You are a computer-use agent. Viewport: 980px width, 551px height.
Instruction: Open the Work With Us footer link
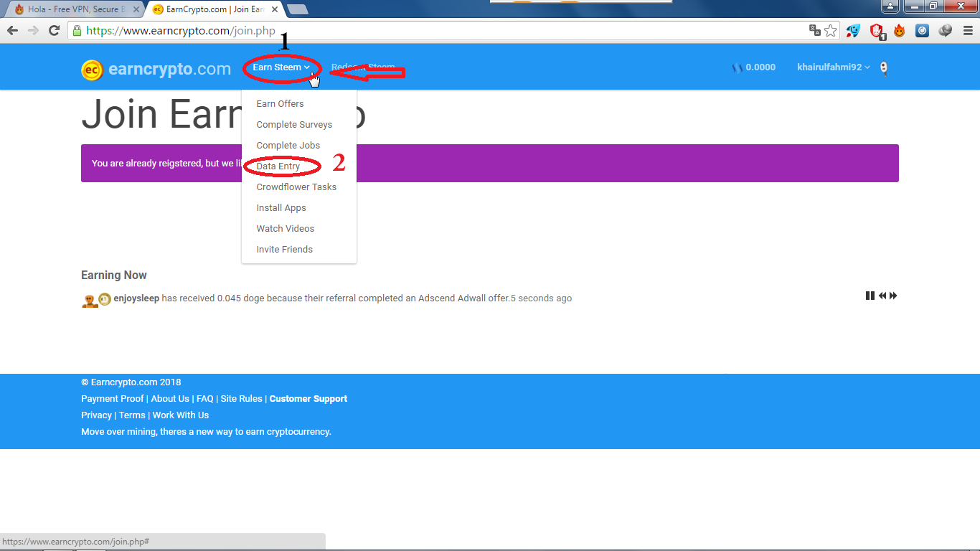[181, 415]
